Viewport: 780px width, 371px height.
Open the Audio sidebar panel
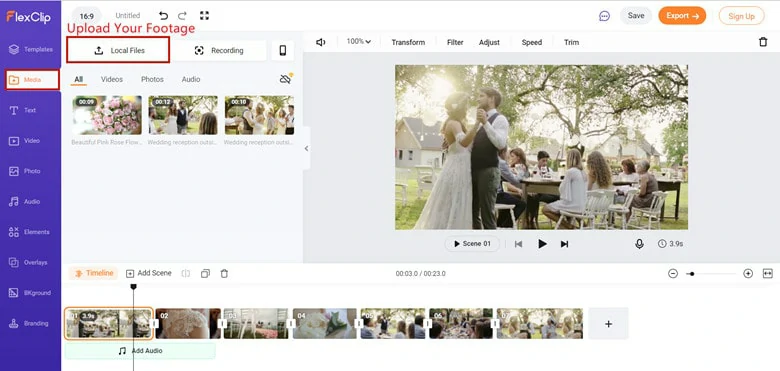tap(24, 201)
